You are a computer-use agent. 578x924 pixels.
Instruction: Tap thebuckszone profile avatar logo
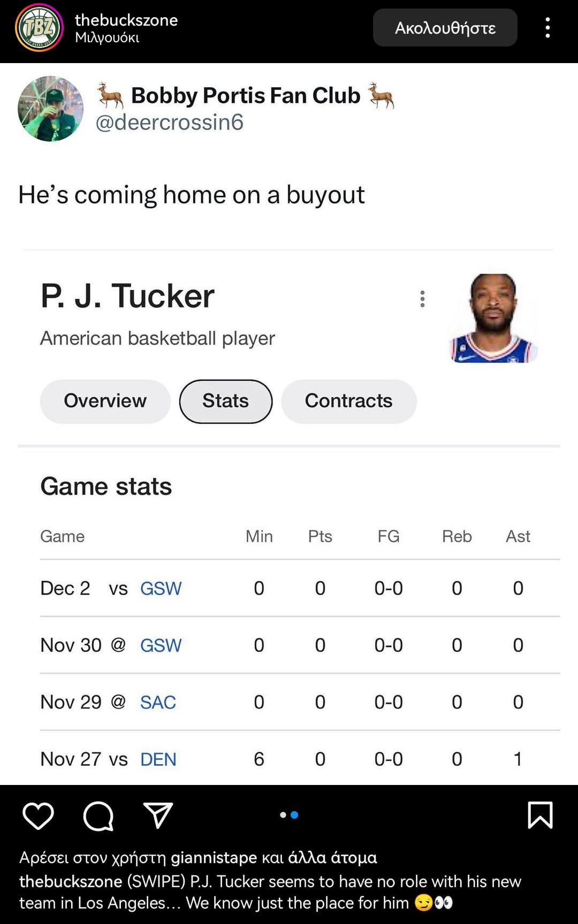click(39, 28)
